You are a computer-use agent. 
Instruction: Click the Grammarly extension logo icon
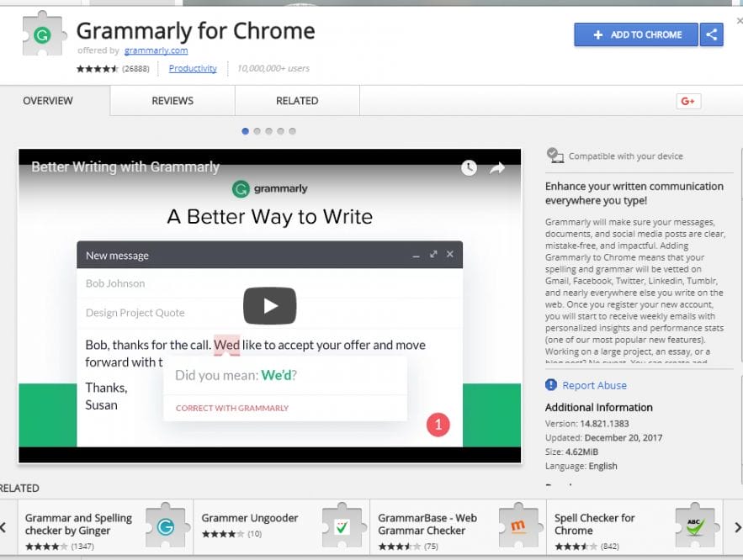[43, 34]
